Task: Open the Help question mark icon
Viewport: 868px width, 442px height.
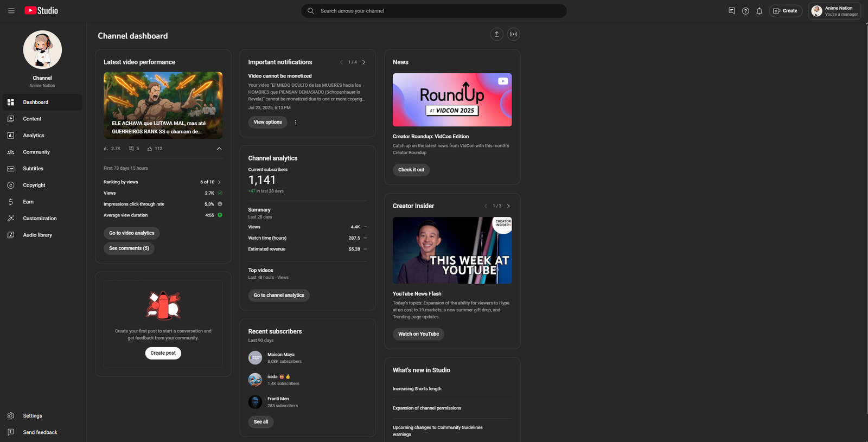Action: 745,11
